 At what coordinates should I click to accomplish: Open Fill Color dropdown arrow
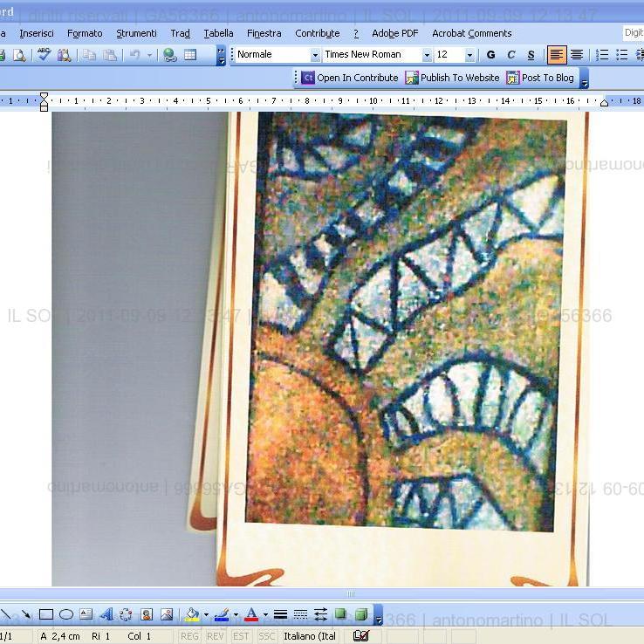[206, 615]
